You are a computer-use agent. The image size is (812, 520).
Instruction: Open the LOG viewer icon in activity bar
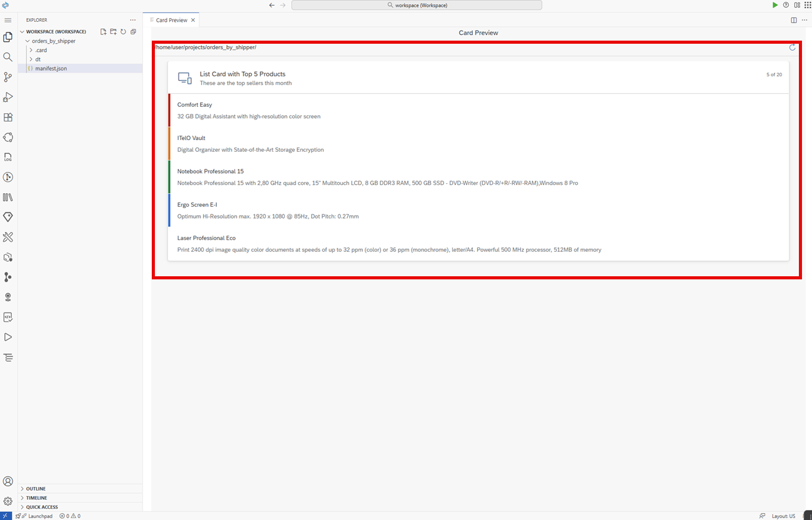click(8, 157)
